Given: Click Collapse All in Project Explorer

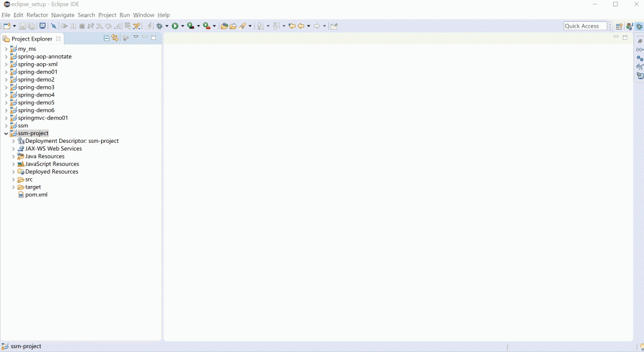Looking at the screenshot, I should [106, 38].
